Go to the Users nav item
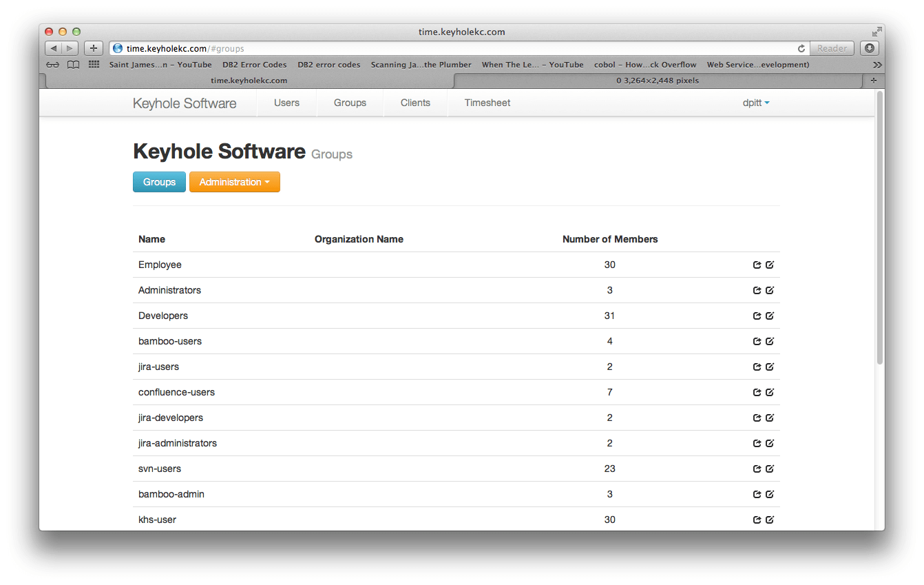This screenshot has width=924, height=585. (286, 103)
